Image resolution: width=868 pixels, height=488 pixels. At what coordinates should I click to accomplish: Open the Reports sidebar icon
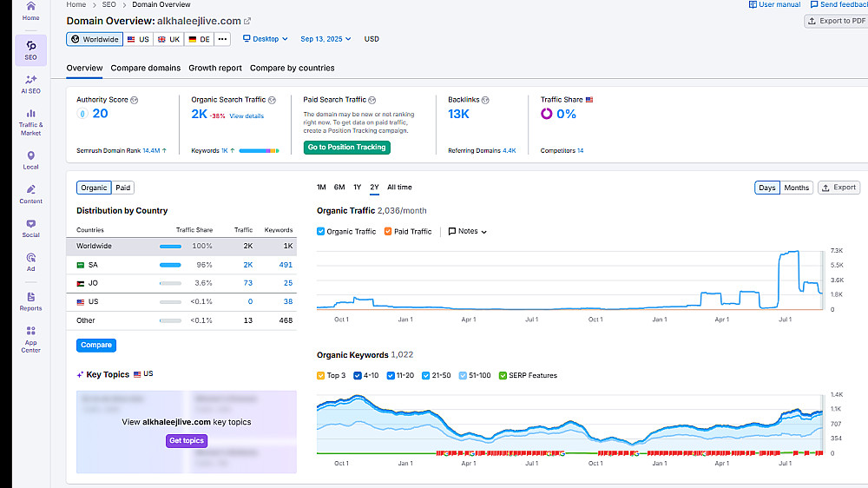point(30,301)
